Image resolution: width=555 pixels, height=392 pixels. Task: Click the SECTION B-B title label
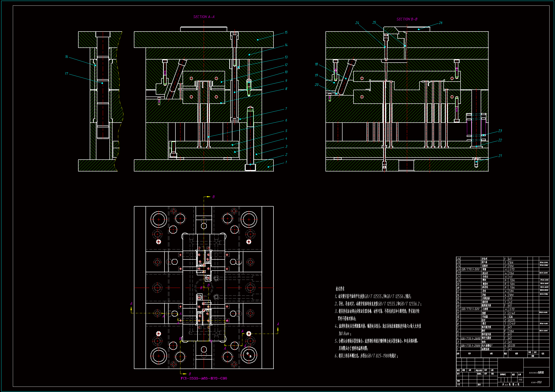pos(407,19)
